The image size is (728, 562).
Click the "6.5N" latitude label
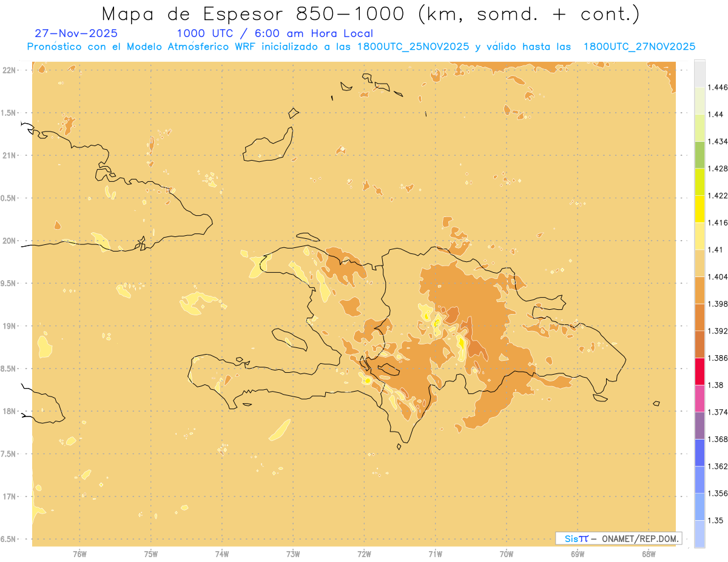[x=9, y=539]
